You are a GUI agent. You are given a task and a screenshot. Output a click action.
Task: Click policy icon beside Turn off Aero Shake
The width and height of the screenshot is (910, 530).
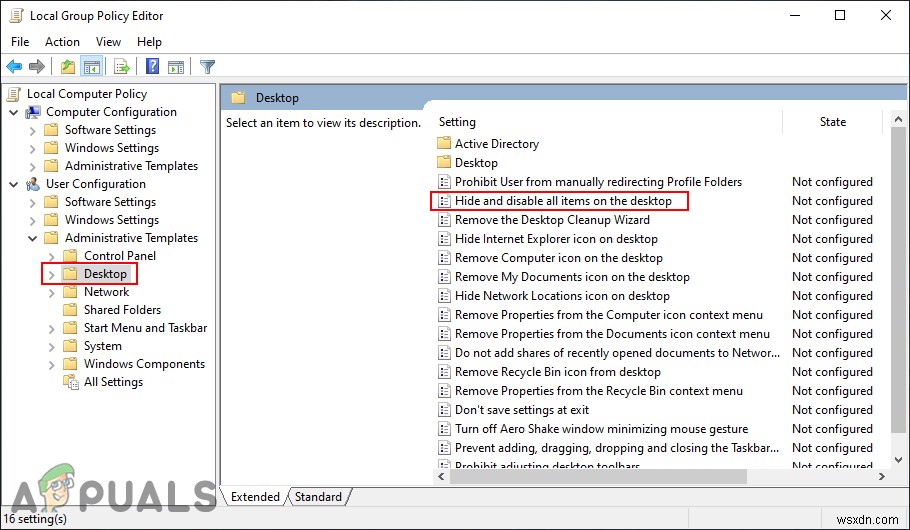click(444, 428)
